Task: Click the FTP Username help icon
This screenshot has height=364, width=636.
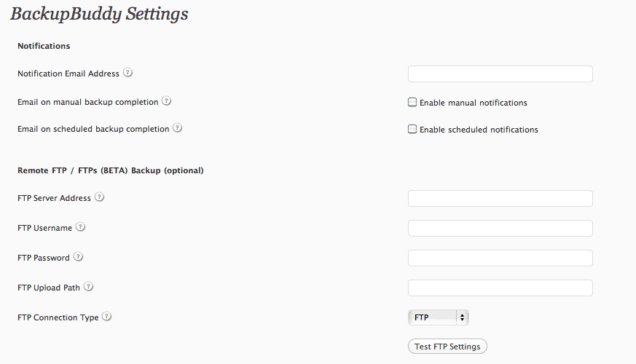Action: point(80,227)
